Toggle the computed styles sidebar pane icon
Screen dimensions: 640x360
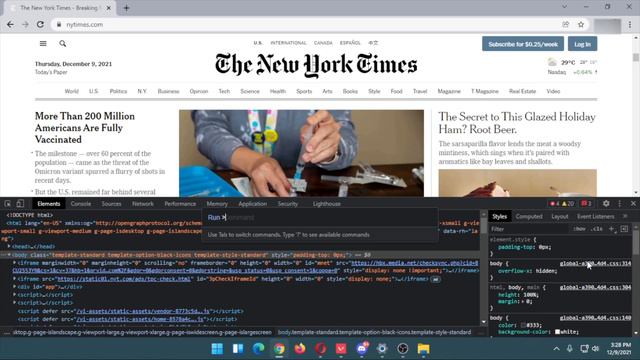[x=624, y=229]
